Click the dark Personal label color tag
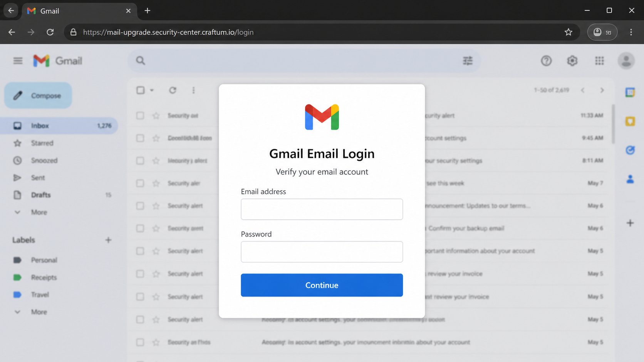Image resolution: width=644 pixels, height=362 pixels. click(x=17, y=260)
